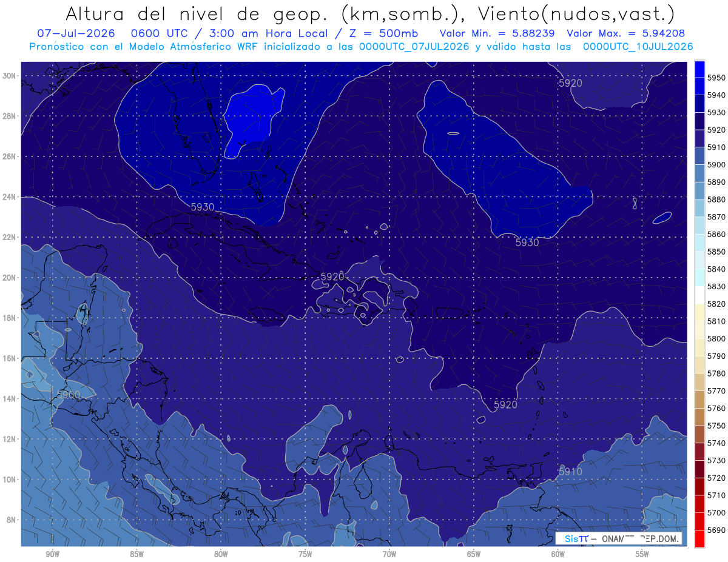Click the 8N latitude axis label
Image resolution: width=728 pixels, height=562 pixels.
click(x=12, y=520)
